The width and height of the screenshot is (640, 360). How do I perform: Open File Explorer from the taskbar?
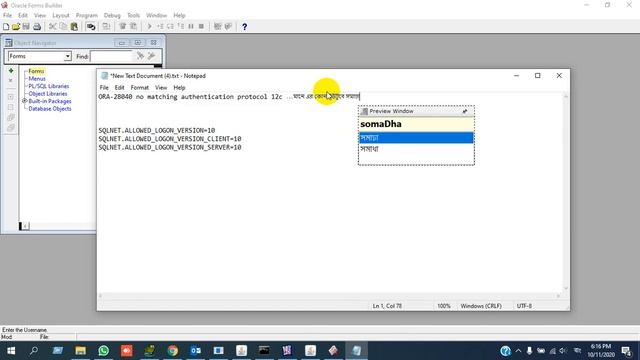point(80,351)
